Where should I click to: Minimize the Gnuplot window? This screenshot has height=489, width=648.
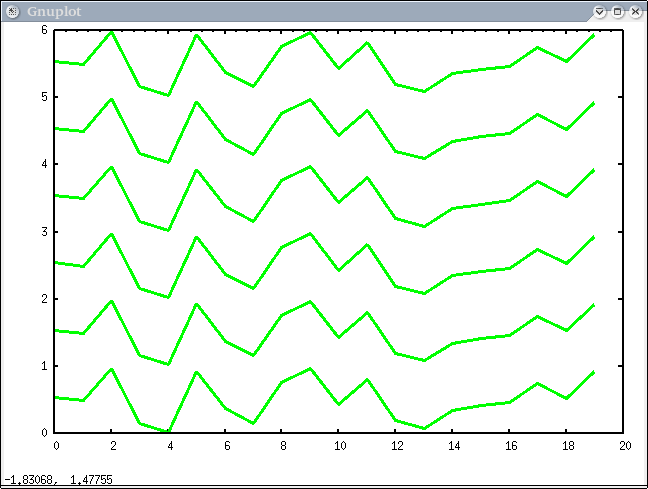pos(599,12)
